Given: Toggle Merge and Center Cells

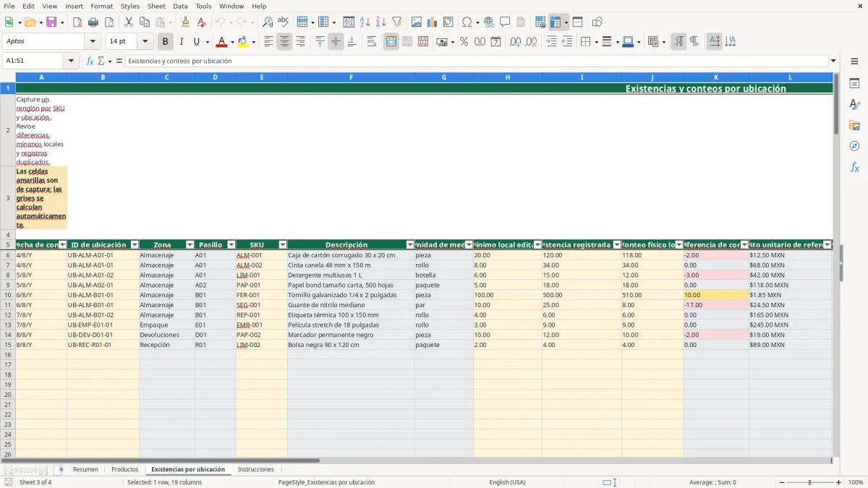Looking at the screenshot, I should coord(391,42).
